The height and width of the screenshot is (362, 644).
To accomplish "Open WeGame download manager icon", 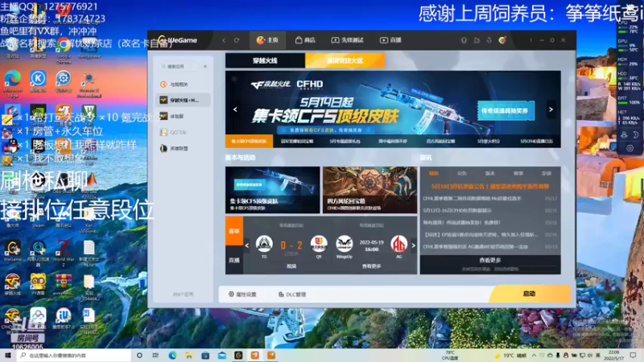I will [489, 39].
